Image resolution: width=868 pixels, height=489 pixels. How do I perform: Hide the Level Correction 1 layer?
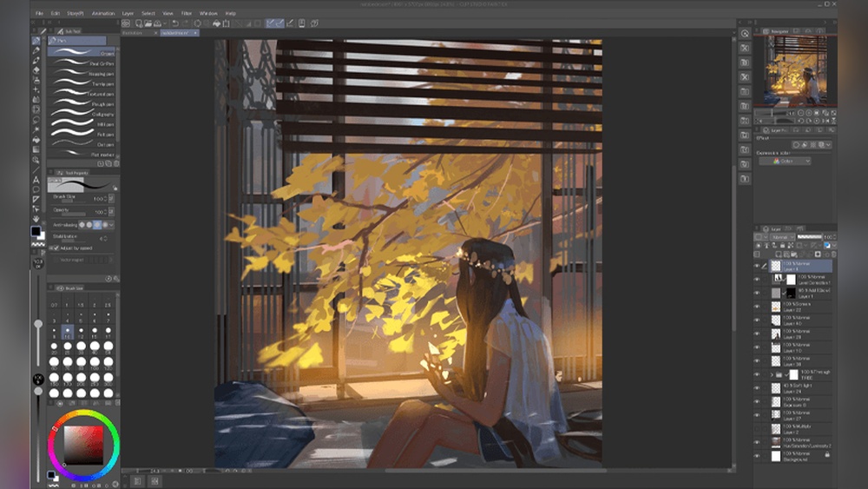(757, 279)
